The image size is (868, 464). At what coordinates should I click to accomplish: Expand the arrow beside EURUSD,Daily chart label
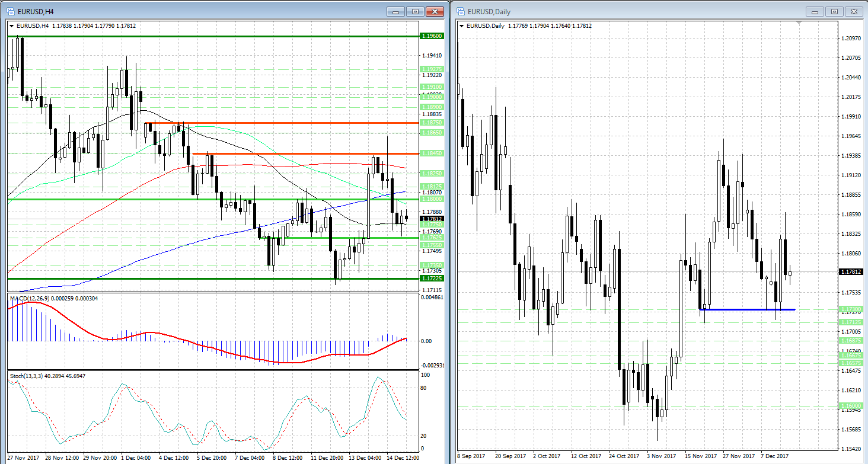(x=462, y=25)
